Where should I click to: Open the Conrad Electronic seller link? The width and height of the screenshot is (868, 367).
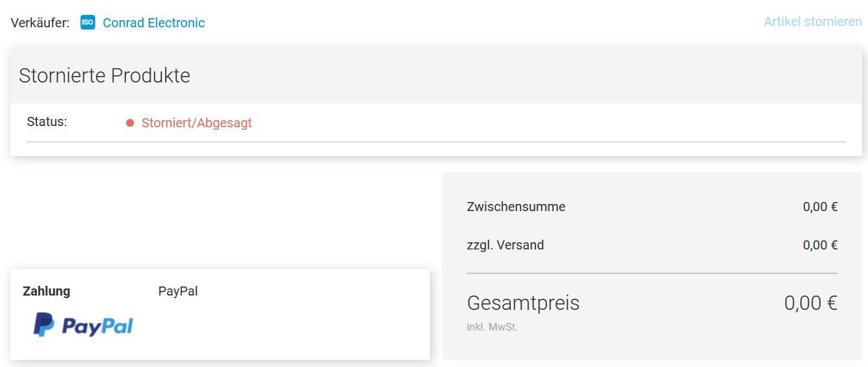154,23
